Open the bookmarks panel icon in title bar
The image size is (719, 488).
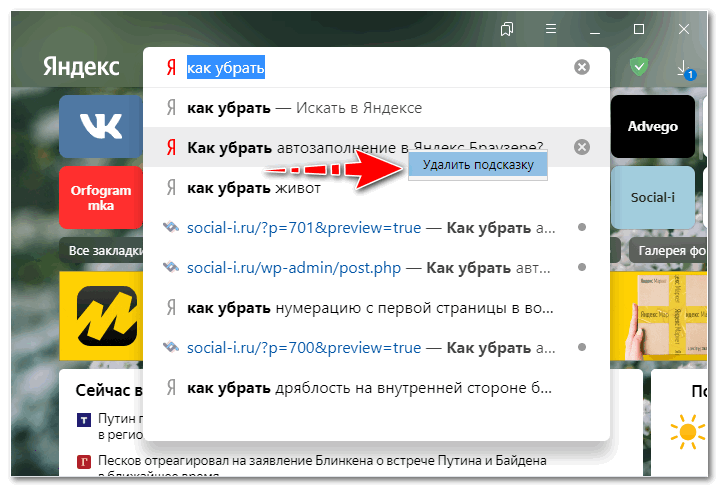[x=506, y=29]
